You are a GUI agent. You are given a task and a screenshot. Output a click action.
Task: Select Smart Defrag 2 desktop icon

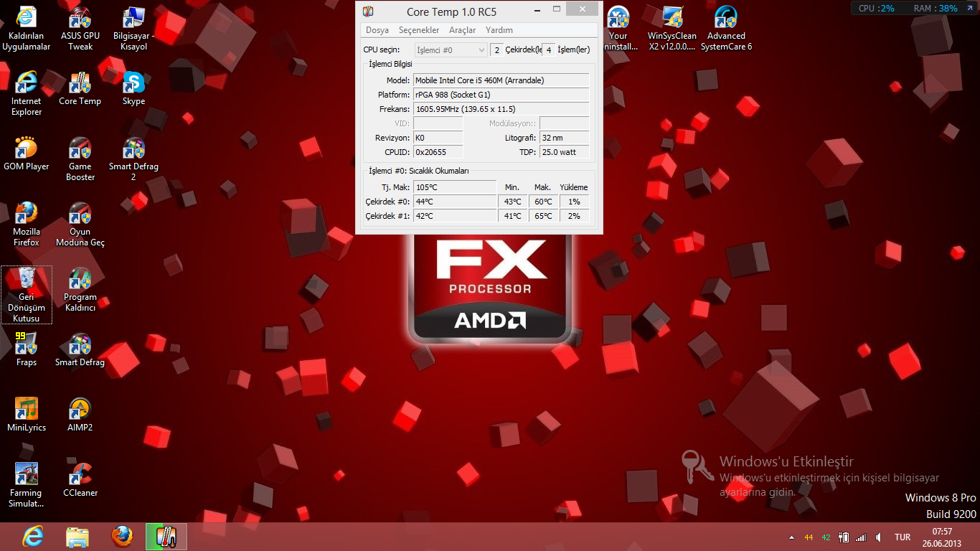click(x=133, y=159)
